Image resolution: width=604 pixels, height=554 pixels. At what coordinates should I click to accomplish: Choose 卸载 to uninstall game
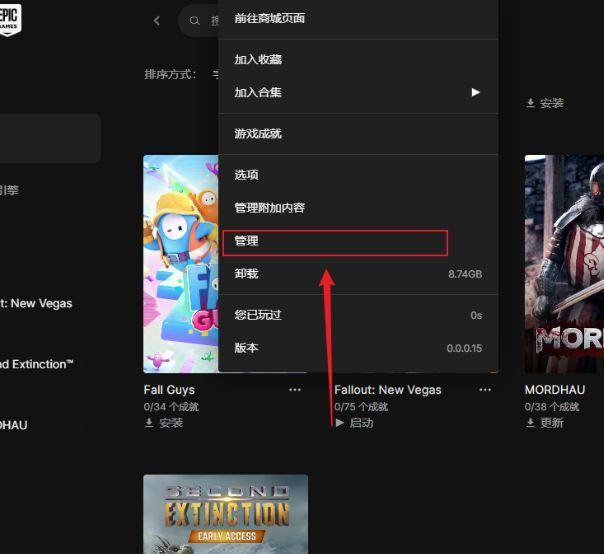click(x=358, y=274)
